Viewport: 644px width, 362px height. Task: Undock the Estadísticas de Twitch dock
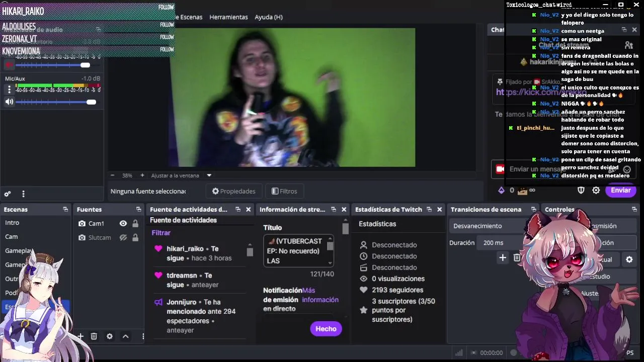coord(429,210)
